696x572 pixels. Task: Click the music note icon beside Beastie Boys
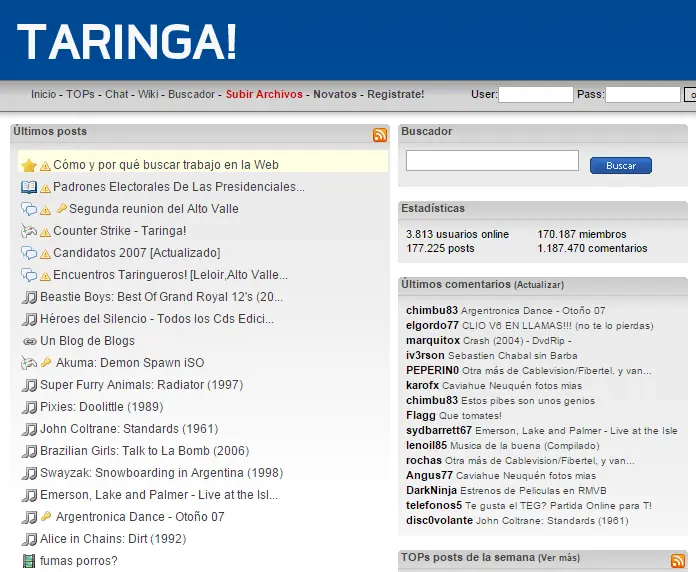(x=29, y=297)
